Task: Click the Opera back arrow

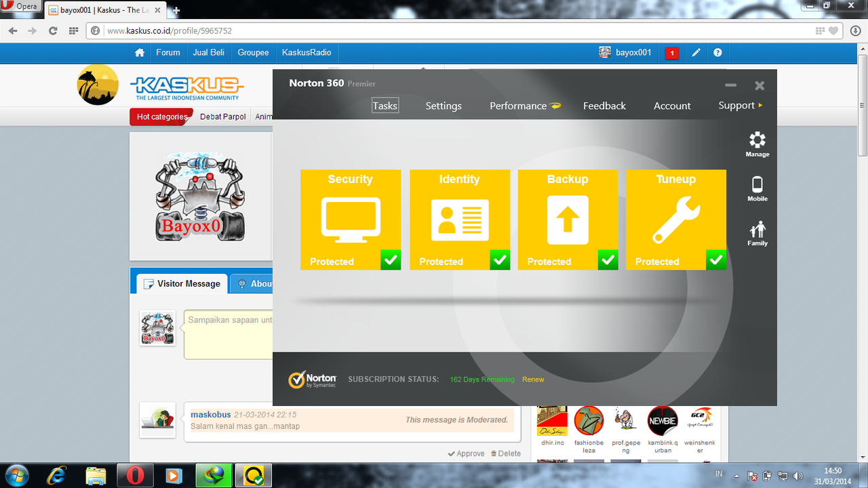Action: point(13,30)
